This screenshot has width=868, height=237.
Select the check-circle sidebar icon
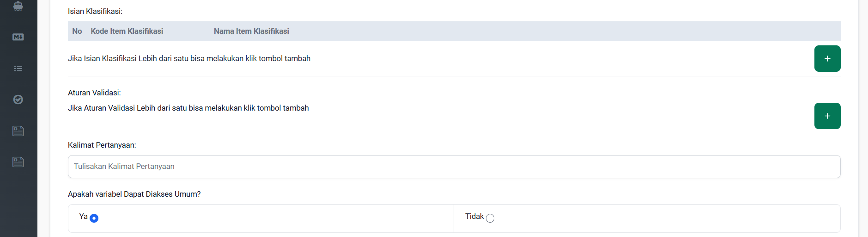coord(18,100)
